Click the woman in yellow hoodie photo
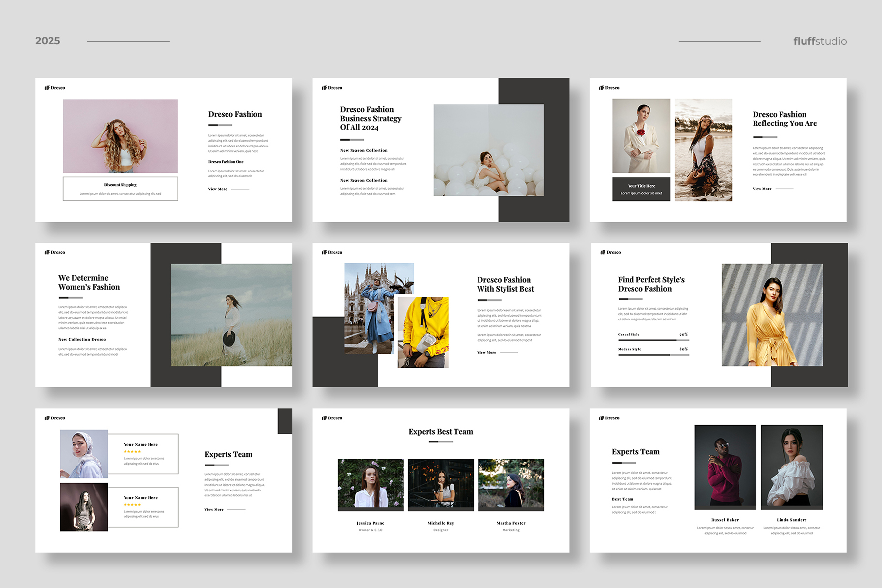Screen dimensions: 882x588 tap(423, 332)
